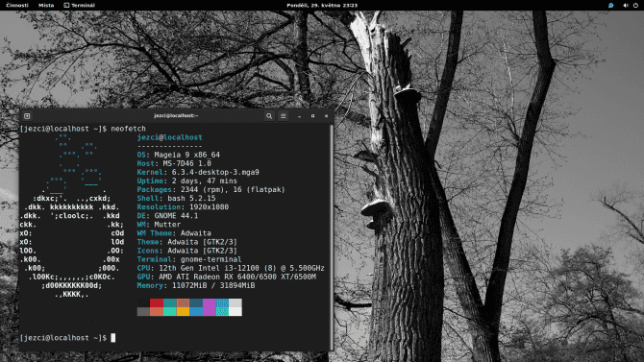Click the red color block
Image resolution: width=644 pixels, height=362 pixels.
157,302
